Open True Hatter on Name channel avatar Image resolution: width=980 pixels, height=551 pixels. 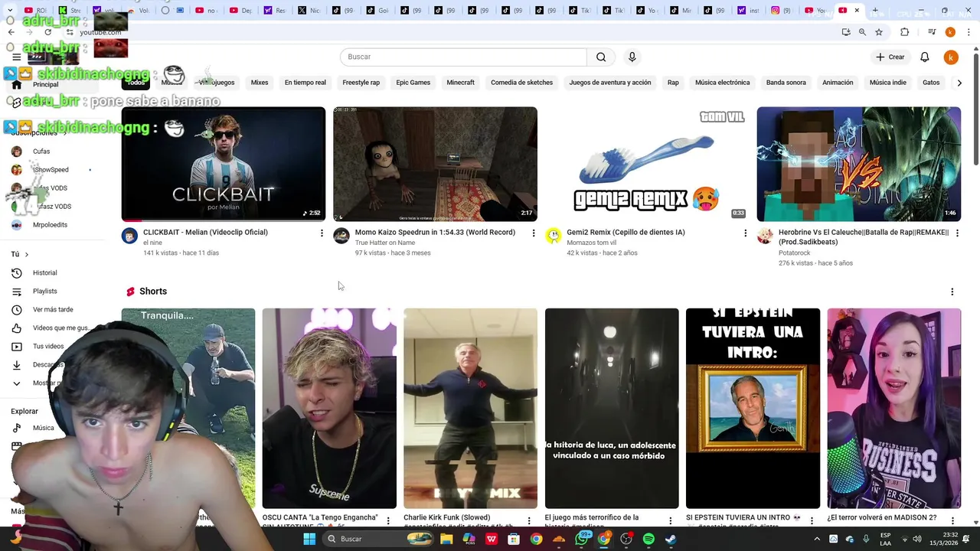(x=341, y=236)
